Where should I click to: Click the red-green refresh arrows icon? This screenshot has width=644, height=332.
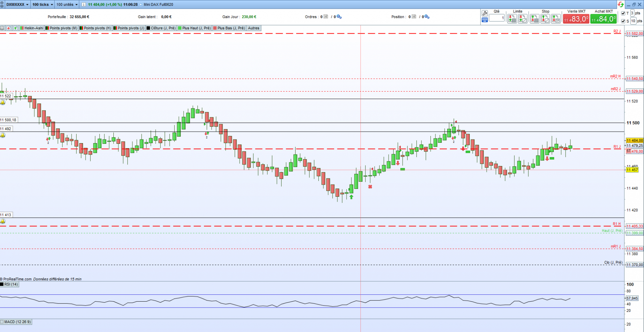[x=621, y=4]
